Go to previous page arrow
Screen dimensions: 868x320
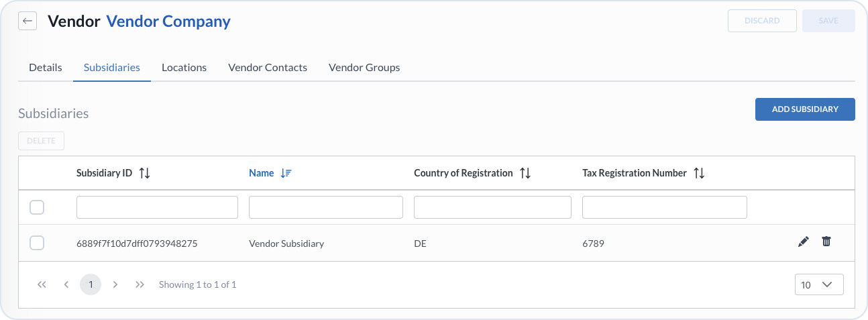pos(66,284)
